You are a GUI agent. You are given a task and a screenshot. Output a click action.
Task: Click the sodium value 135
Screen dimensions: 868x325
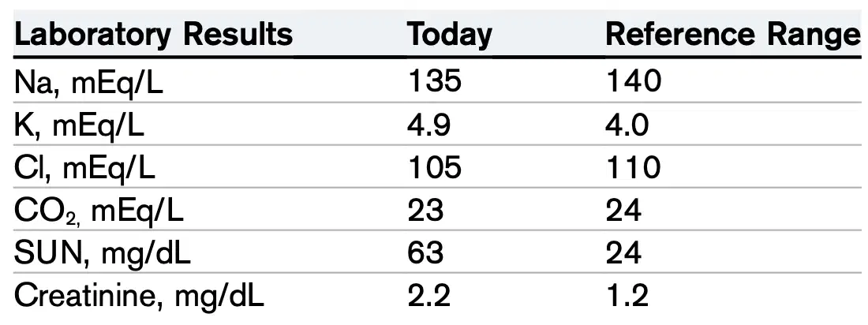[435, 80]
